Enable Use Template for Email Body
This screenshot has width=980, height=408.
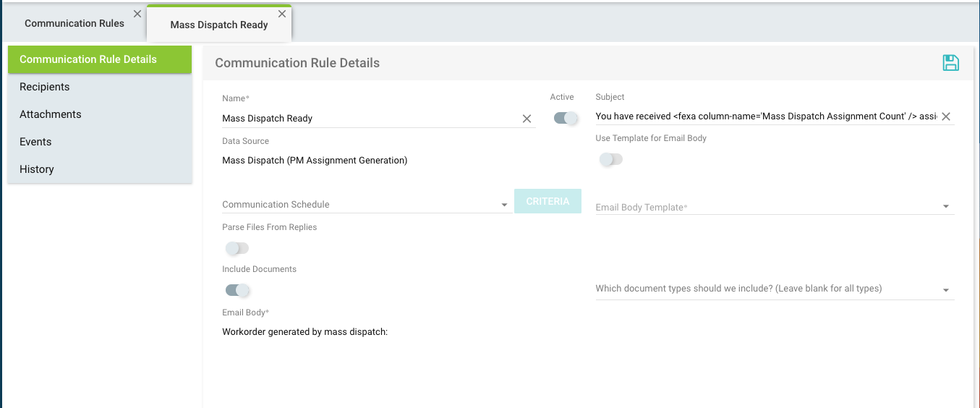(610, 159)
